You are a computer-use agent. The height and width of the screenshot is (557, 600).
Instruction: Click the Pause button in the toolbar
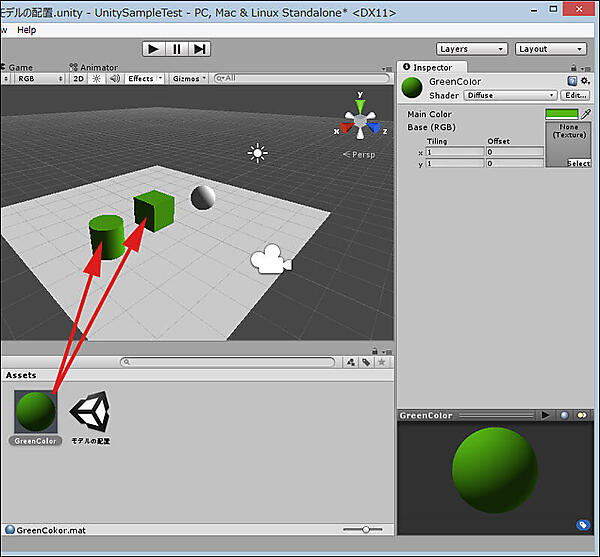click(177, 48)
